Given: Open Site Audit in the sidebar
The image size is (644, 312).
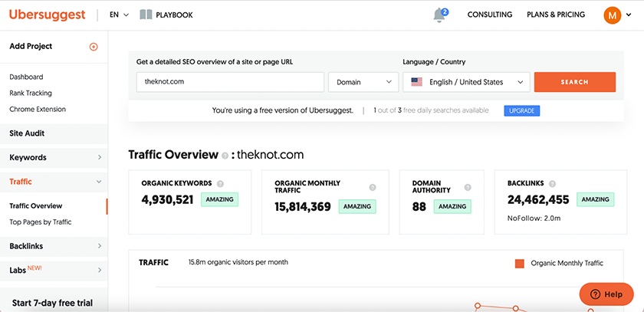Looking at the screenshot, I should tap(54, 133).
